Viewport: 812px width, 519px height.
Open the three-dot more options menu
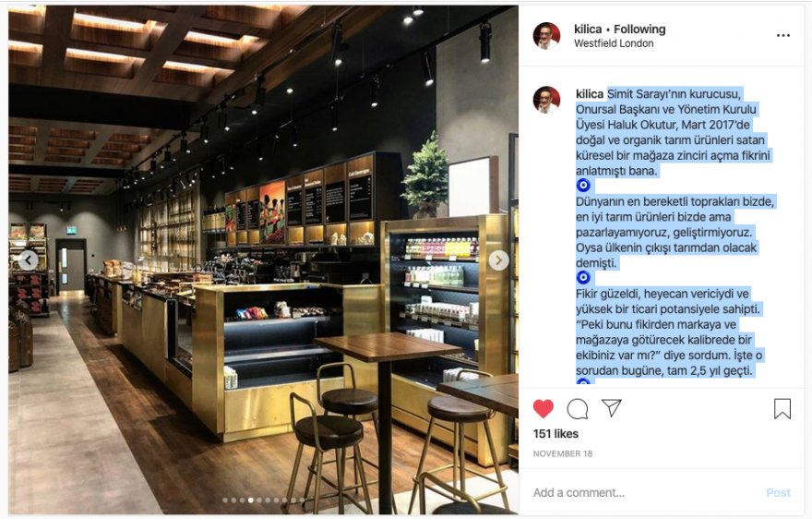[x=783, y=35]
